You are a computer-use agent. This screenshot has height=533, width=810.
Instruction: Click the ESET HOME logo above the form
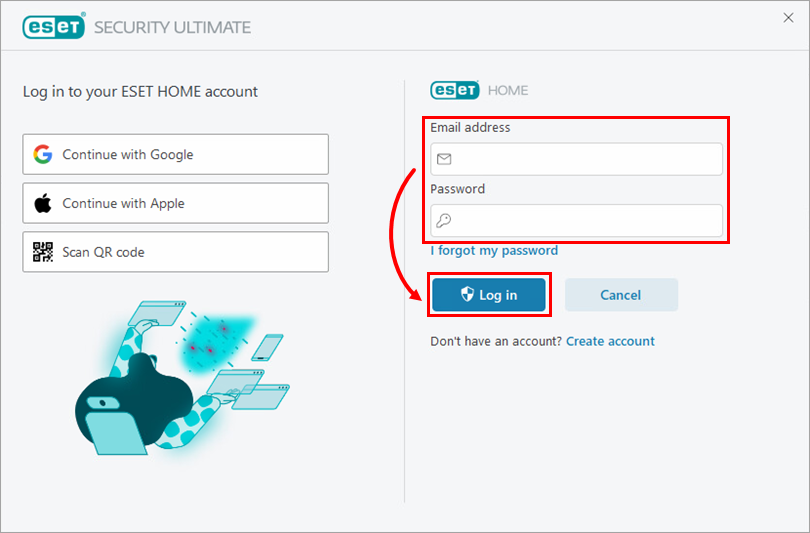click(x=479, y=90)
